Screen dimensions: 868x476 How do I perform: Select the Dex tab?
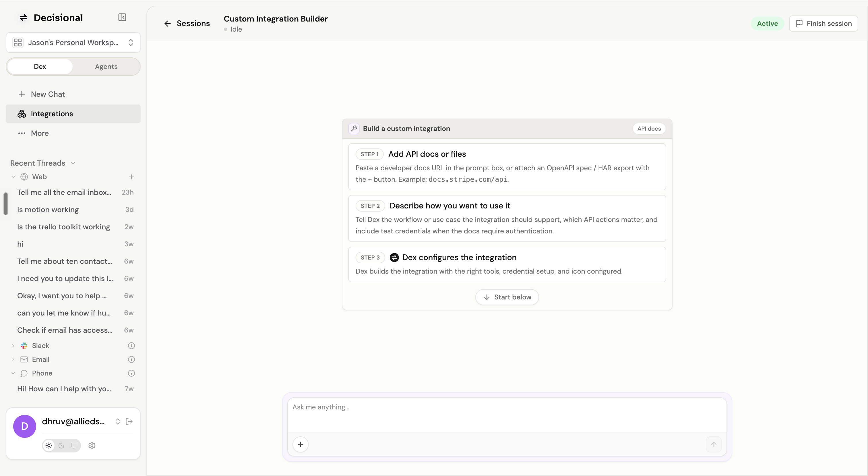[40, 66]
